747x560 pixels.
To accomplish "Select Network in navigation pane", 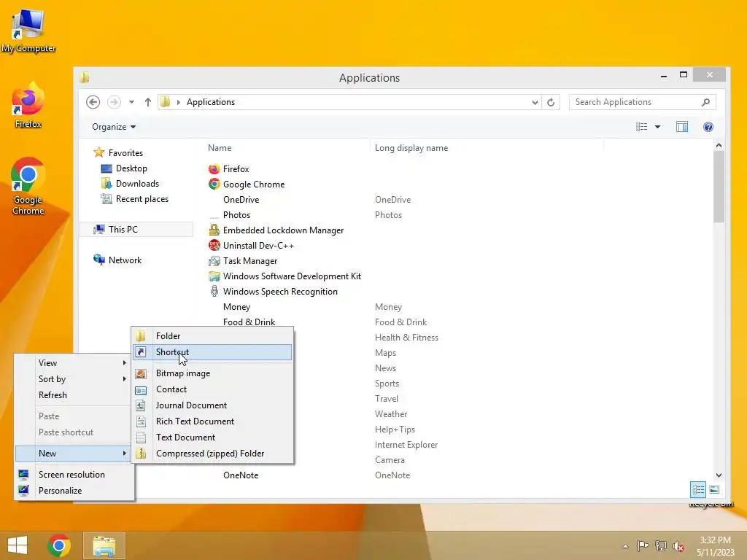I will point(117,260).
